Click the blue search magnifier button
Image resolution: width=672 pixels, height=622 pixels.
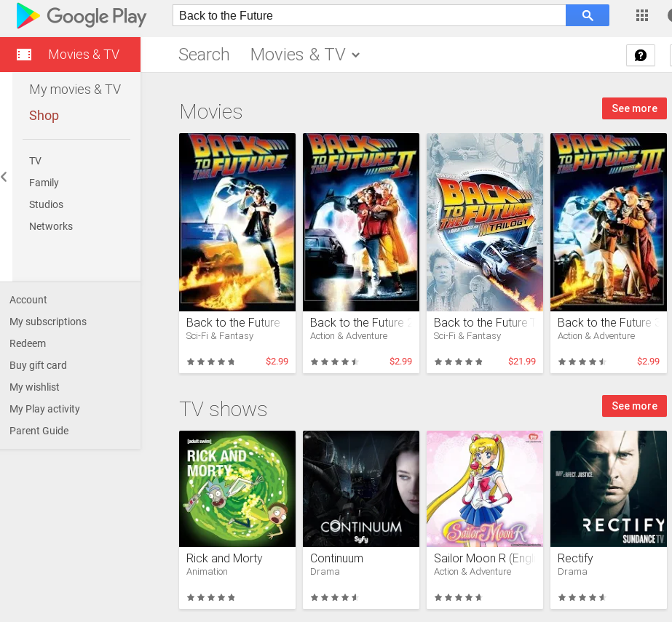tap(587, 15)
